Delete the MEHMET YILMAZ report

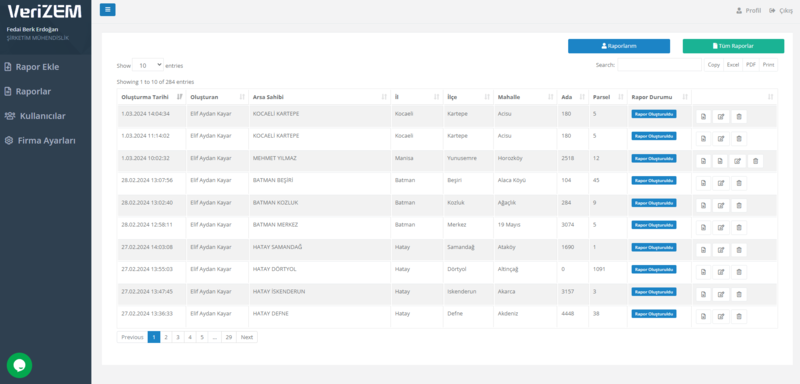756,161
